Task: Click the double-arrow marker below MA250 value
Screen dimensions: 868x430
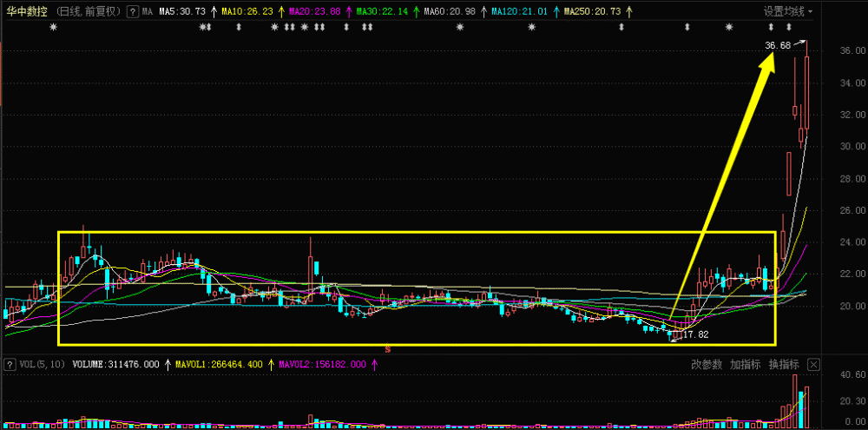Action: point(621,27)
